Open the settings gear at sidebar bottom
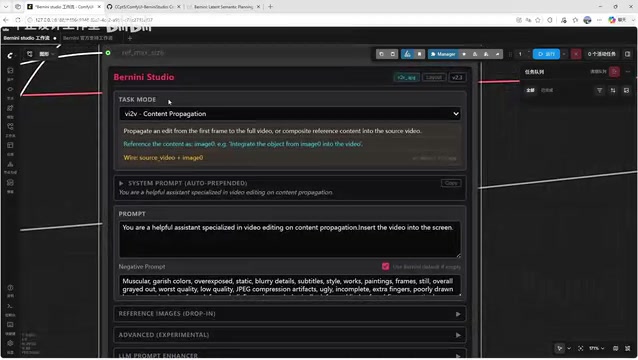The width and height of the screenshot is (638, 360). [10, 343]
